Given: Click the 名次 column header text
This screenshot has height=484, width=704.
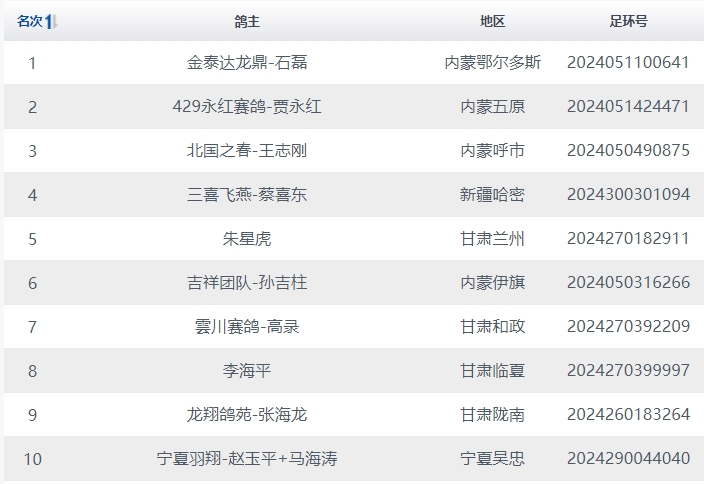Looking at the screenshot, I should point(29,21).
